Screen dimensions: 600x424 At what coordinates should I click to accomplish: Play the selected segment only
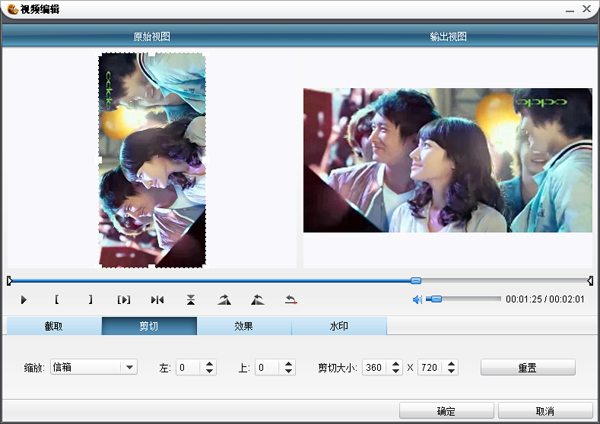coord(124,300)
